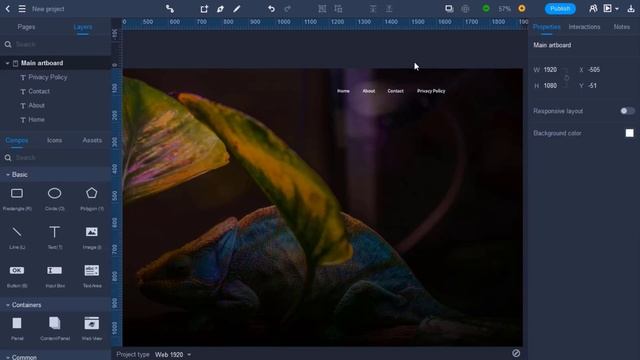640x360 pixels.
Task: Choose the Content Panel component
Action: coord(54,328)
